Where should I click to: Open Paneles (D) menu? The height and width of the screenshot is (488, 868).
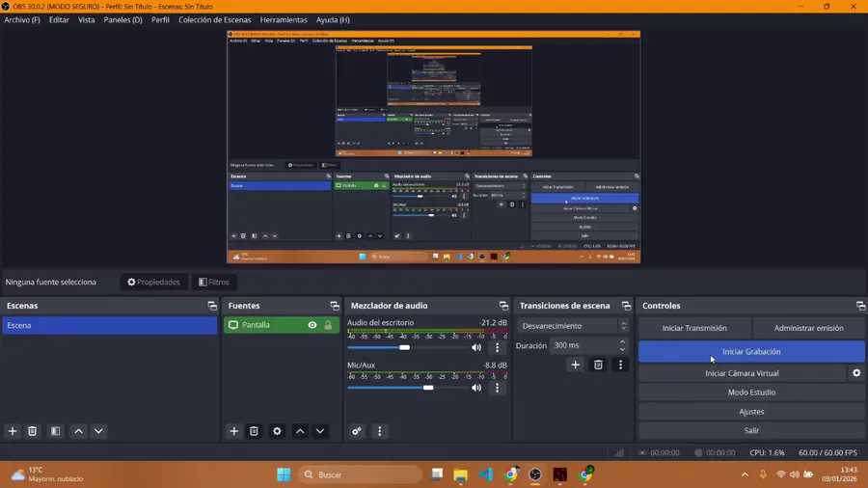pos(122,20)
